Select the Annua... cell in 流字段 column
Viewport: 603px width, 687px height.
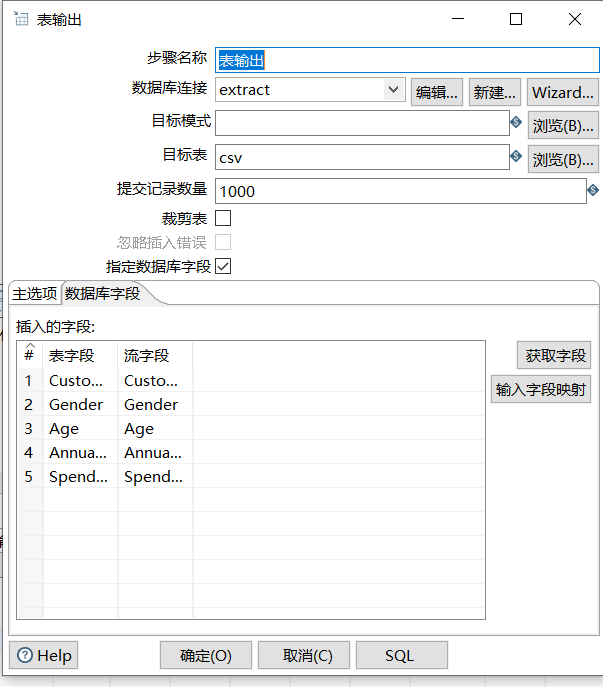pyautogui.click(x=156, y=453)
